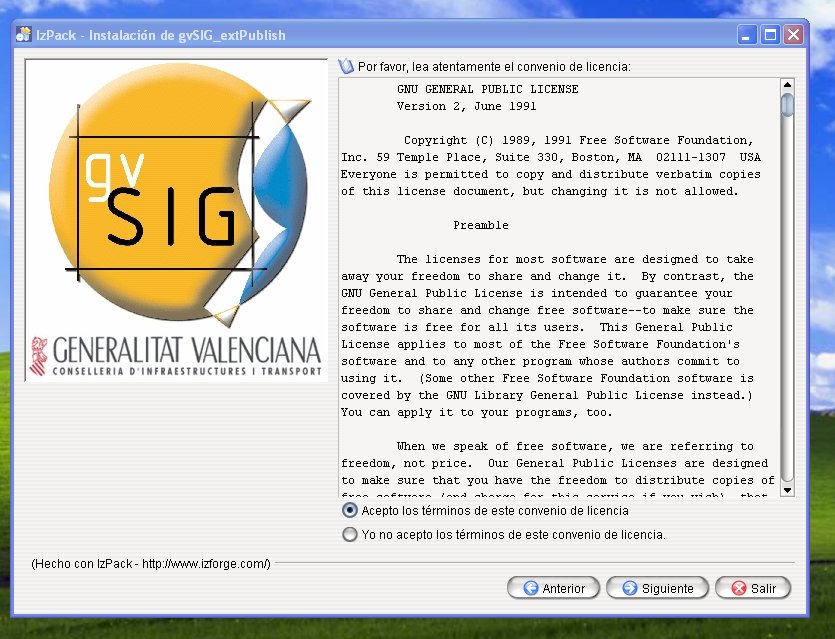Choose 'Yo no acepto los términos' option

click(349, 534)
